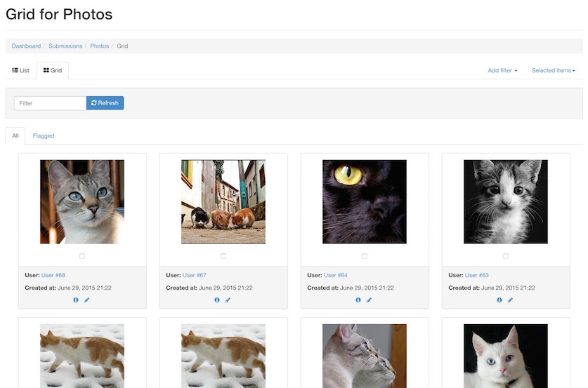Open black-and-white kitten photo by User #63
The image size is (588, 388).
(x=506, y=202)
